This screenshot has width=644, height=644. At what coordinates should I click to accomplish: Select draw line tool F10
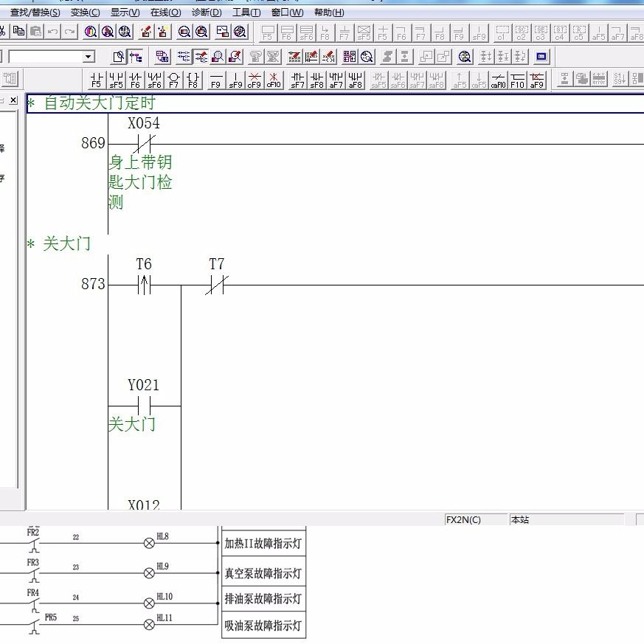pyautogui.click(x=518, y=80)
